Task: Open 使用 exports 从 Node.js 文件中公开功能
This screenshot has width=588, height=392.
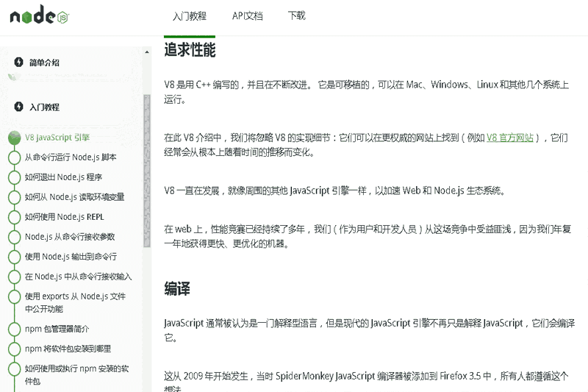Action: pyautogui.click(x=75, y=302)
